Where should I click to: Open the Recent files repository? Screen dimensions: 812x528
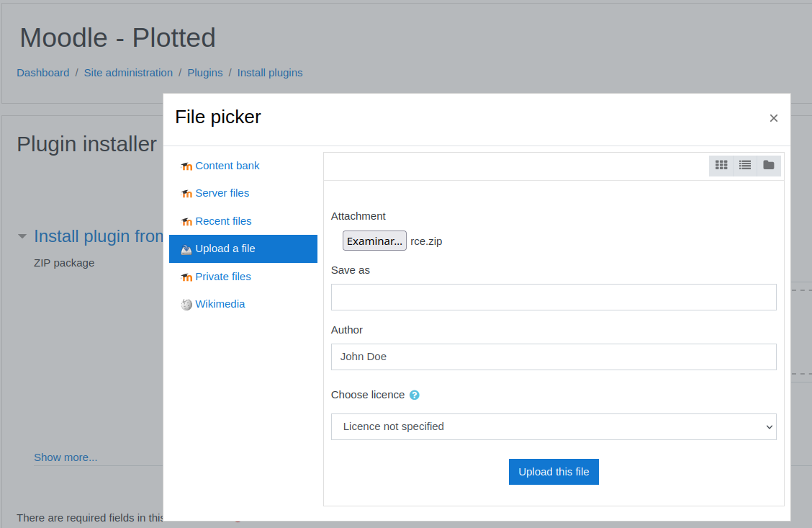click(223, 221)
